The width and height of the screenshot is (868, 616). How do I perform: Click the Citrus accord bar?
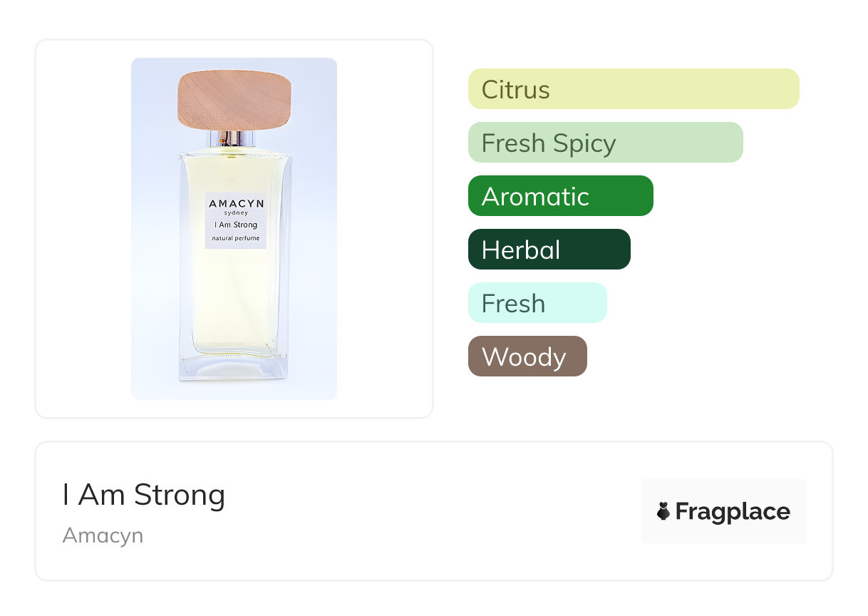pyautogui.click(x=633, y=89)
